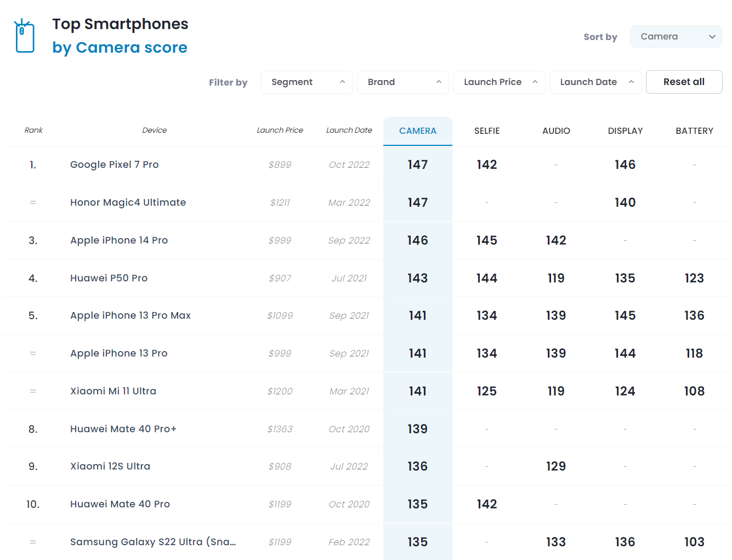The image size is (732, 560).
Task: Click the Device column header
Action: [x=155, y=131]
